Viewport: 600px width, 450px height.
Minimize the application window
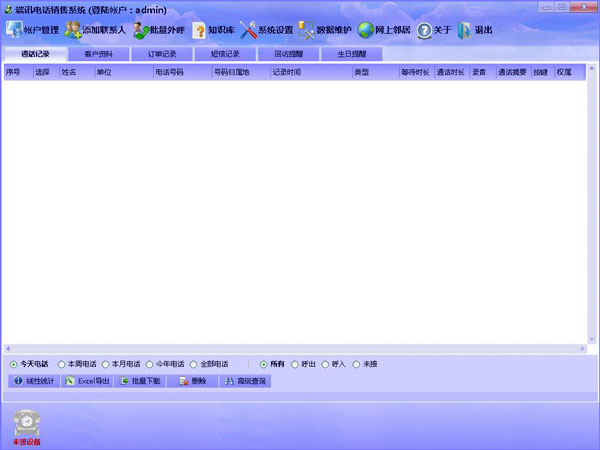546,7
